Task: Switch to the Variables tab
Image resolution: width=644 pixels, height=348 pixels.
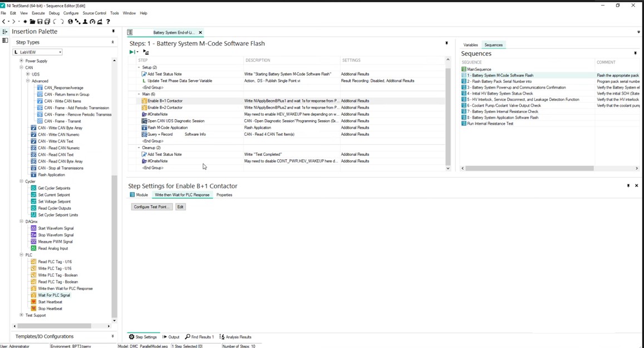Action: (x=471, y=45)
